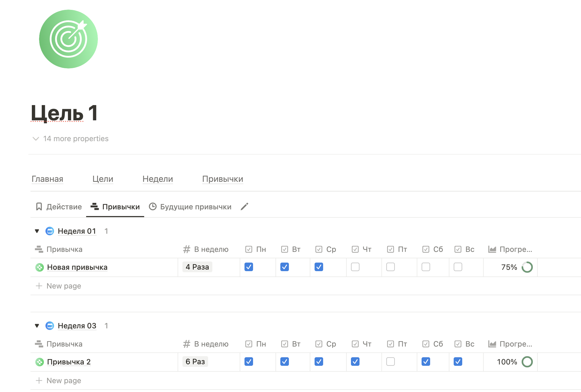Image resolution: width=581 pixels, height=392 pixels.
Task: Collapse the Неделя 01 group
Action: (37, 231)
